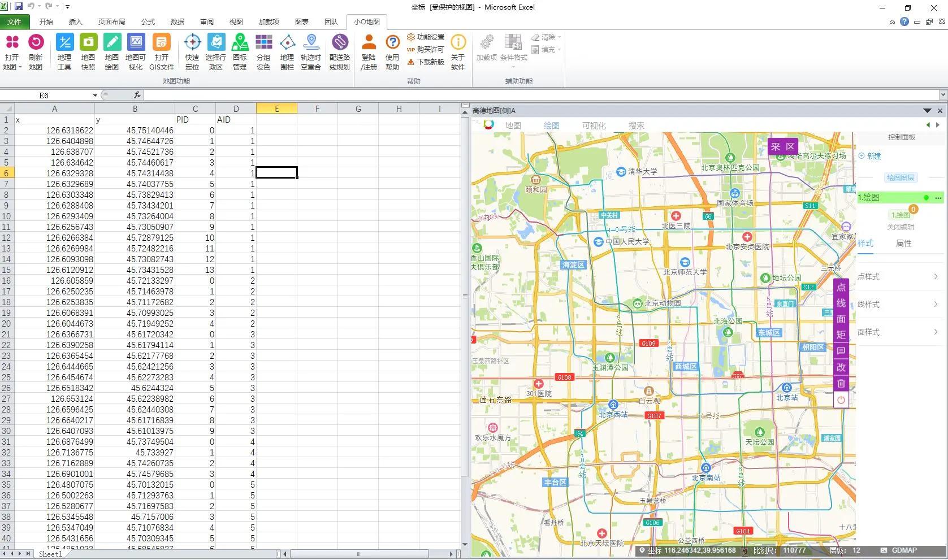Image resolution: width=948 pixels, height=560 pixels.
Task: Click 功能设置 in the help group
Action: [x=426, y=37]
